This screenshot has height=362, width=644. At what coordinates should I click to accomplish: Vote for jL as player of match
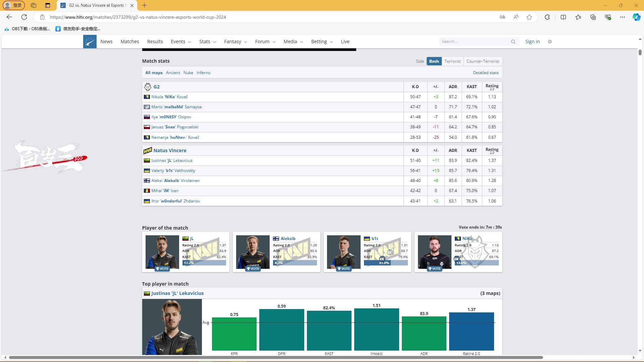point(162,269)
